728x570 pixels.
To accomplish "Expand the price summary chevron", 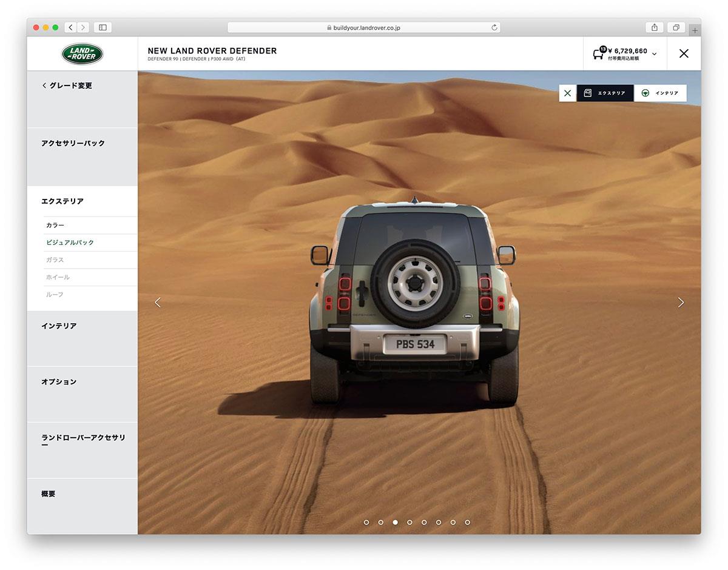I will [654, 54].
